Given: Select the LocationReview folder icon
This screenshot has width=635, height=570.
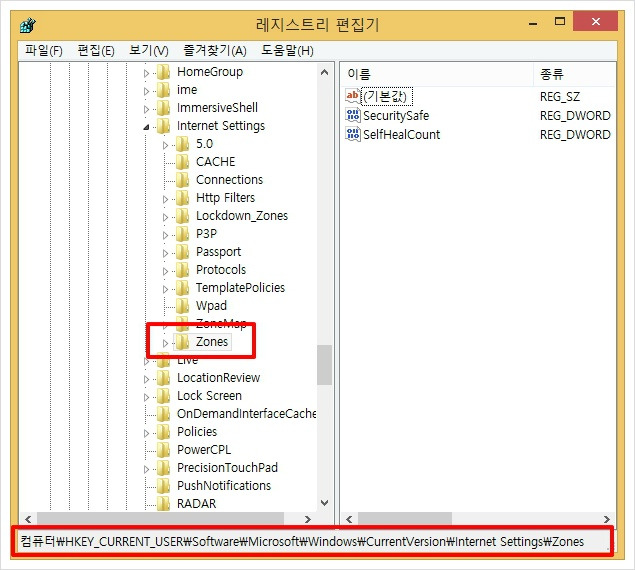Looking at the screenshot, I should [164, 378].
